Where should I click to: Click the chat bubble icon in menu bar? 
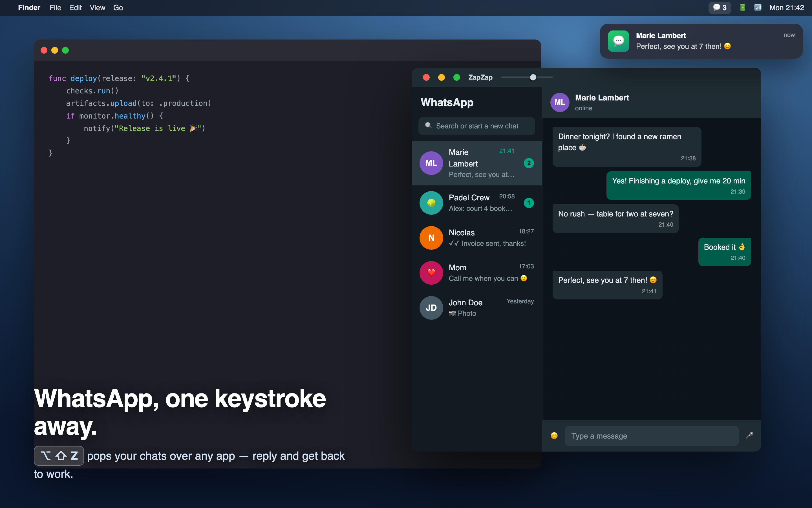click(x=720, y=7)
